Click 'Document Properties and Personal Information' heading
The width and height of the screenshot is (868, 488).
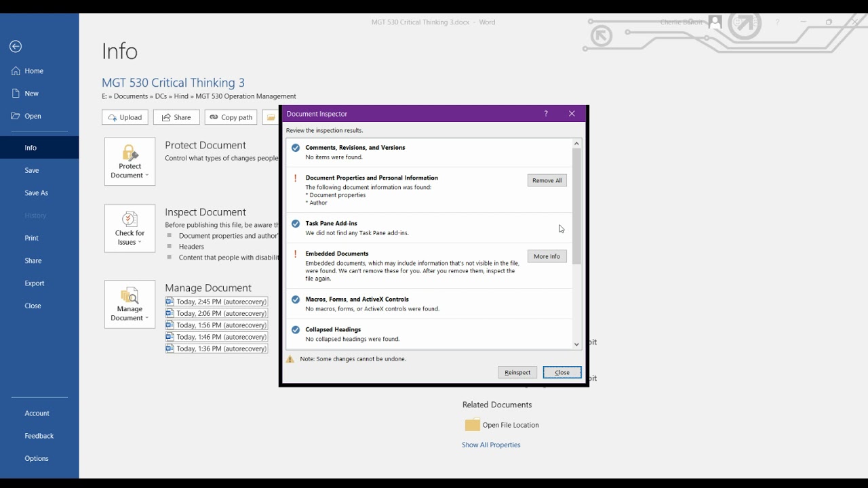click(372, 178)
